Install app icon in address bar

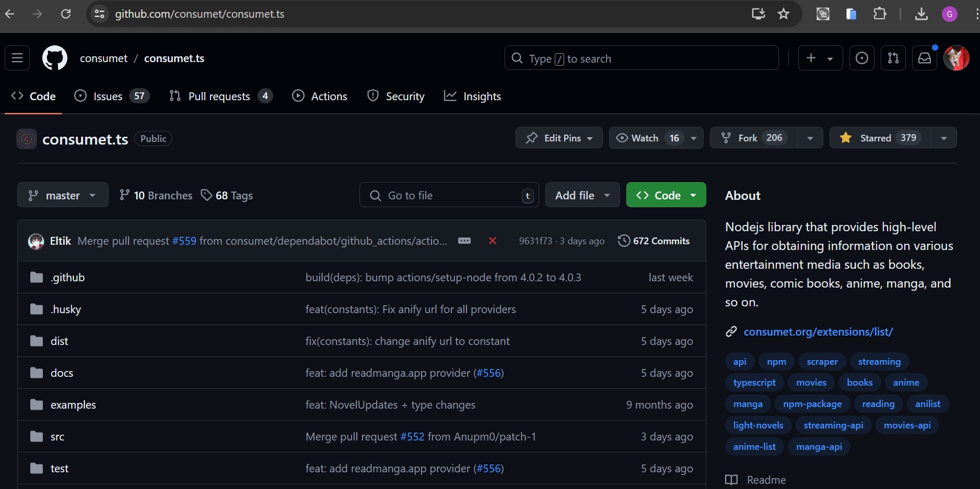758,14
